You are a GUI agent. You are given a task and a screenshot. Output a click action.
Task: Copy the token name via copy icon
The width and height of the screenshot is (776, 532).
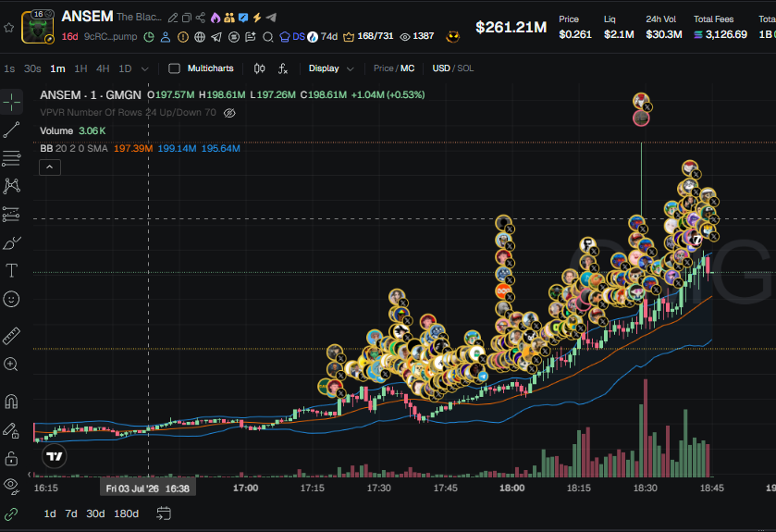click(x=187, y=18)
